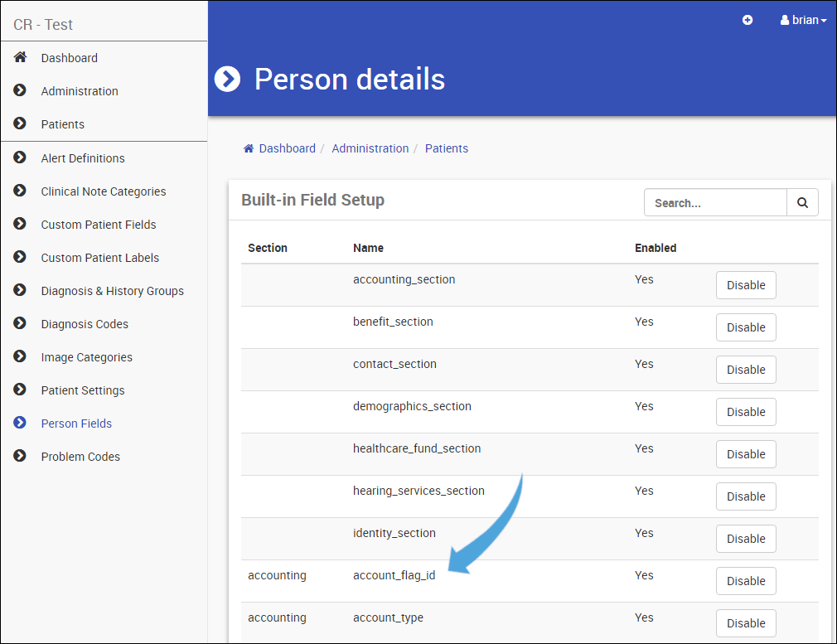Image resolution: width=837 pixels, height=644 pixels.
Task: Go to Patient Settings page
Action: [x=83, y=390]
